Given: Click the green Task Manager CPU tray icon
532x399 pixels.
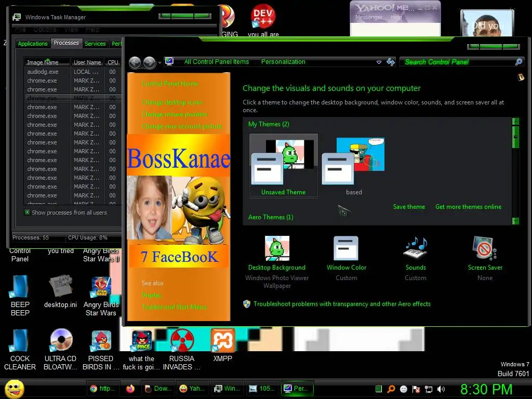Looking at the screenshot, I should pos(379,389).
